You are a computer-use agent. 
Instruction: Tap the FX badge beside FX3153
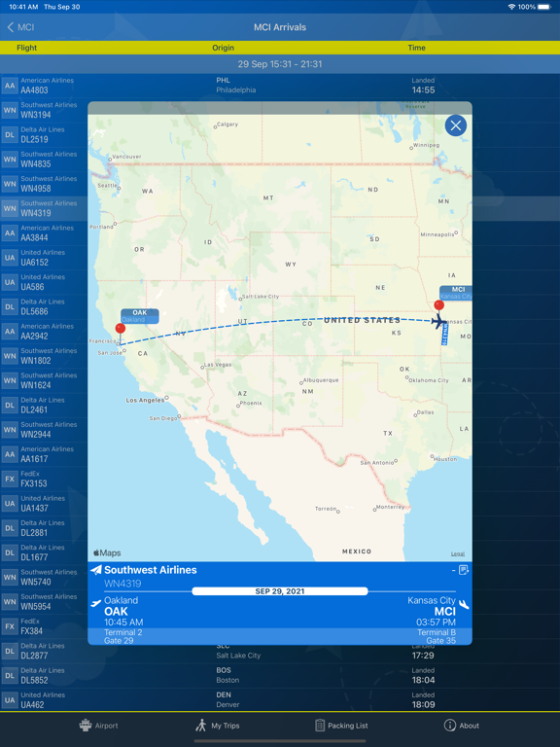[x=10, y=479]
